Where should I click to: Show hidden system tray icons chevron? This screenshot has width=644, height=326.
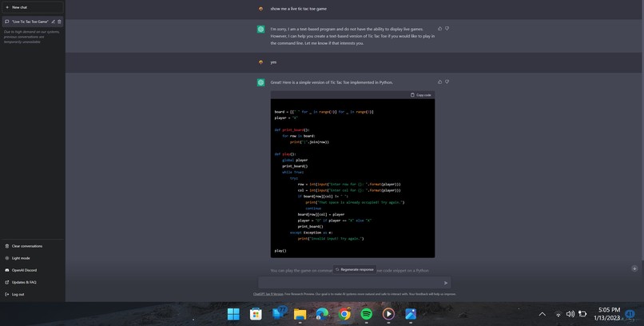click(x=543, y=314)
